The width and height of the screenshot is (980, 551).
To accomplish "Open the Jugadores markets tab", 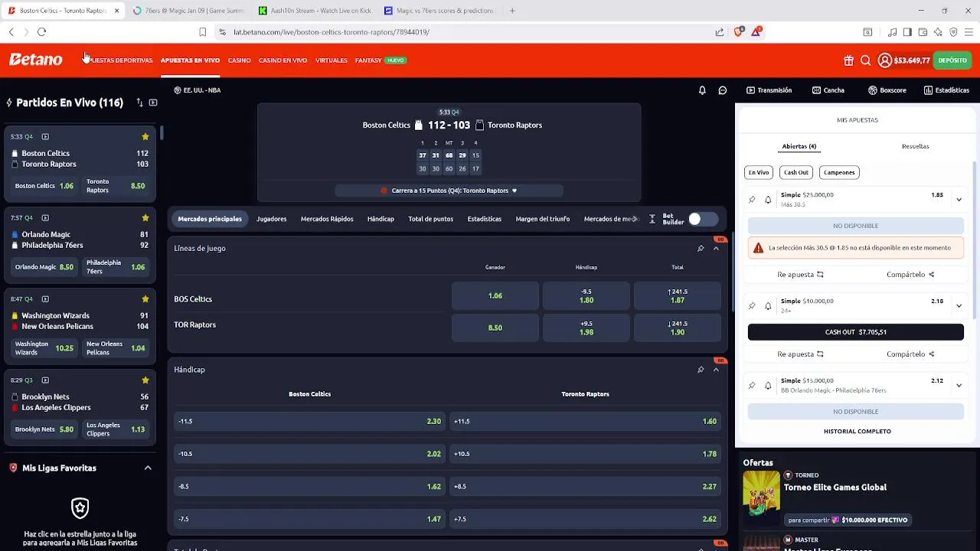I will tap(272, 219).
